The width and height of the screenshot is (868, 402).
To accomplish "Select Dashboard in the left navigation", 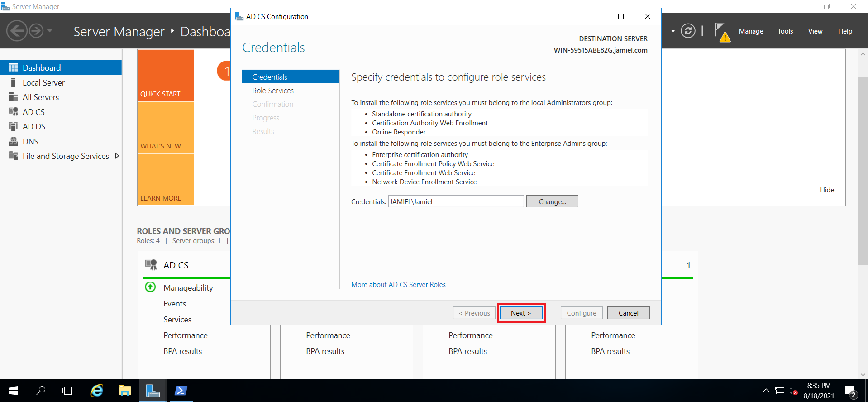I will pos(61,67).
